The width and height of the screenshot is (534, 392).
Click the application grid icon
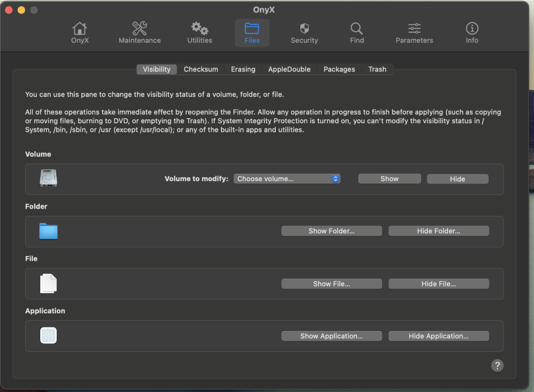48,335
